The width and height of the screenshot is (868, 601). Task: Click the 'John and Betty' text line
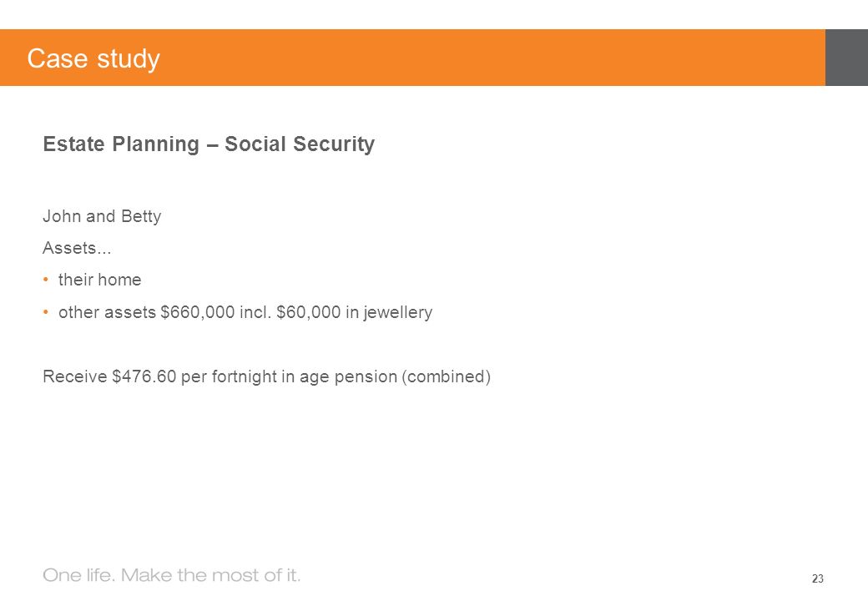(102, 216)
